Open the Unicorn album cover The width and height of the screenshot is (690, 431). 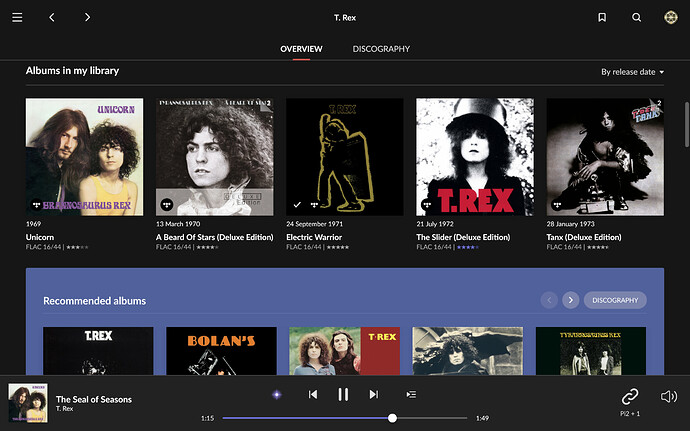coord(84,157)
